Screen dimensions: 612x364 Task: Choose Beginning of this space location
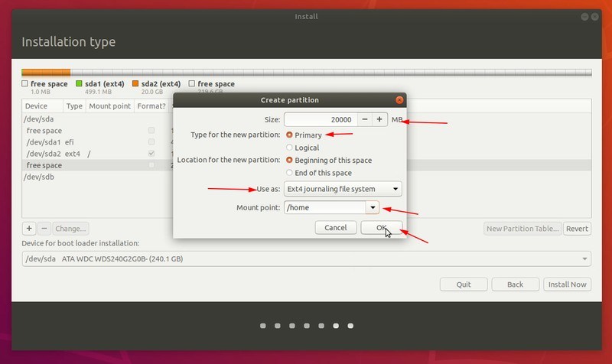coord(289,161)
